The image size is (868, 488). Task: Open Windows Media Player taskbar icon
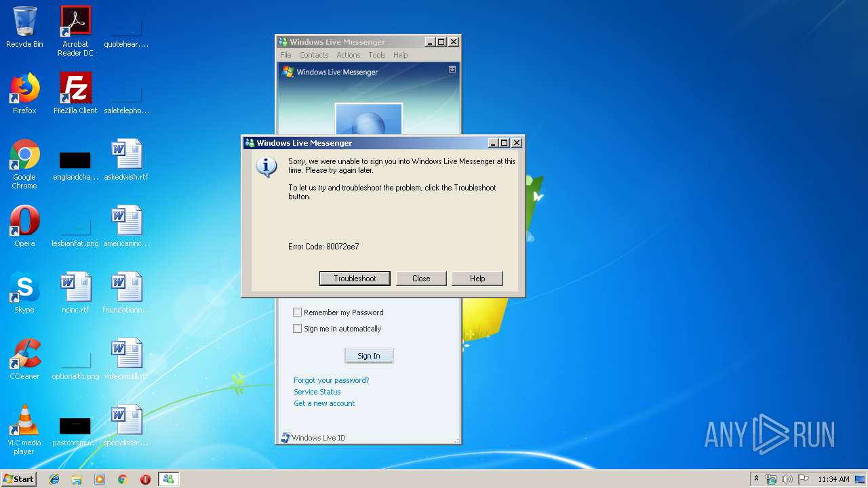pos(100,479)
